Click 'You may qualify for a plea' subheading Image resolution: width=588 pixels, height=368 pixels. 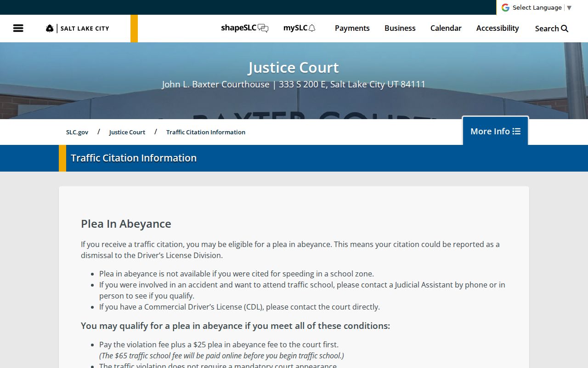(235, 326)
